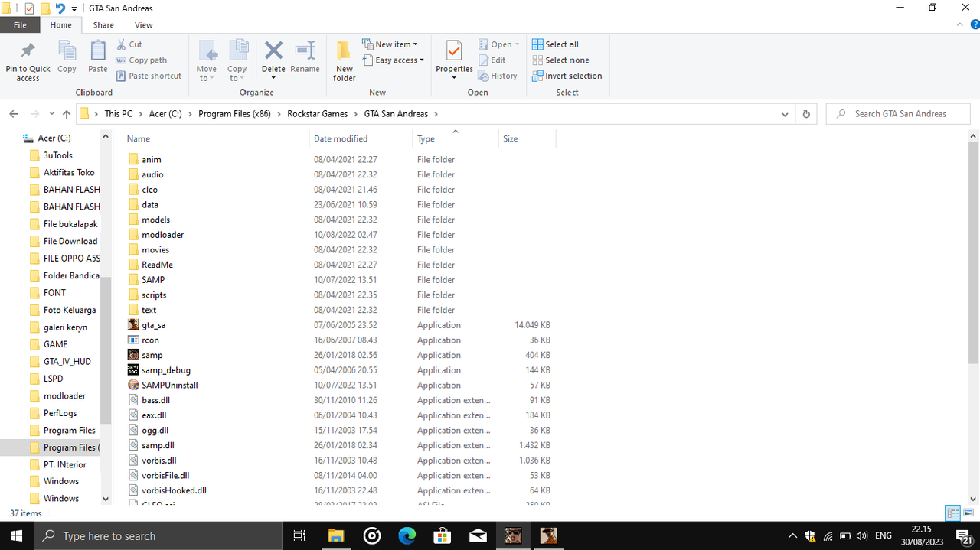Image resolution: width=980 pixels, height=550 pixels.
Task: Click the Up directory arrow
Action: pos(67,114)
